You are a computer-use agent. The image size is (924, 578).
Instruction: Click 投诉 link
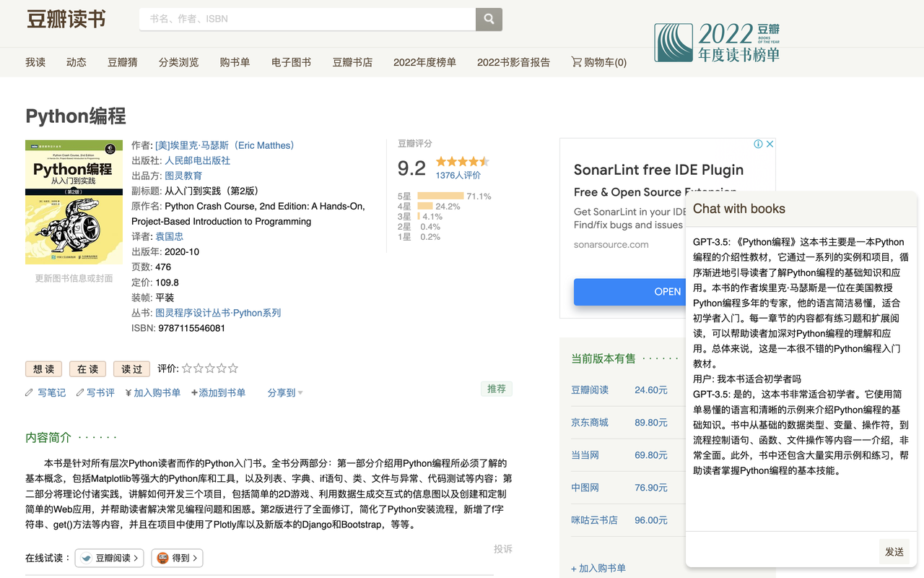pos(503,548)
